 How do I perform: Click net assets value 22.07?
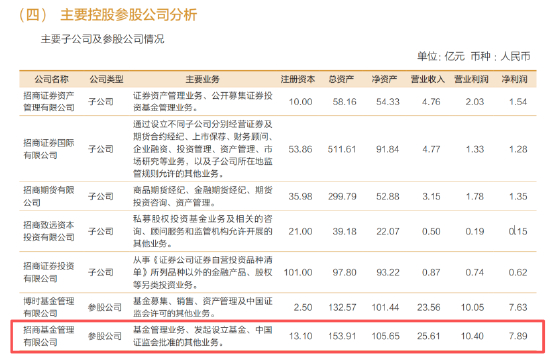click(x=388, y=231)
